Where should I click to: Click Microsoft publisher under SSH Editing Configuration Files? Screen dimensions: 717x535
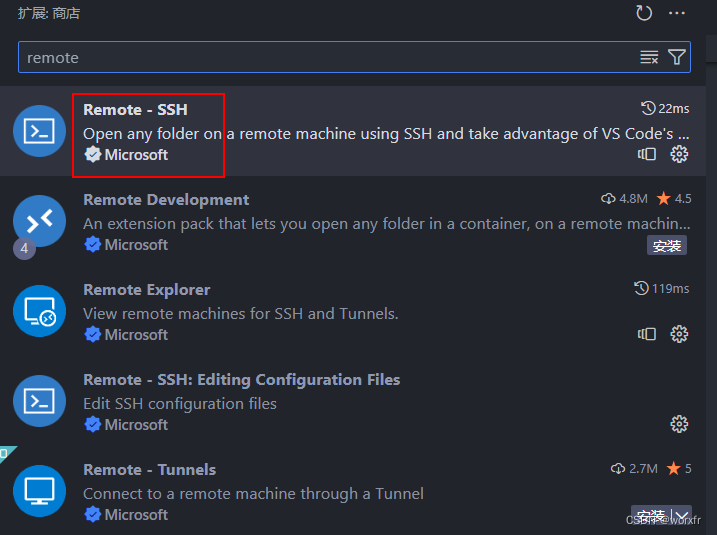(x=136, y=425)
